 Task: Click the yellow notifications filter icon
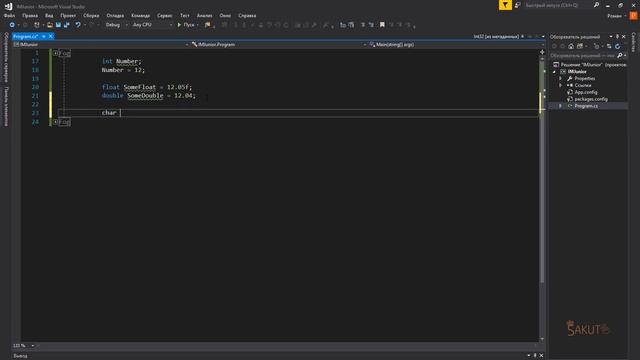505,5
